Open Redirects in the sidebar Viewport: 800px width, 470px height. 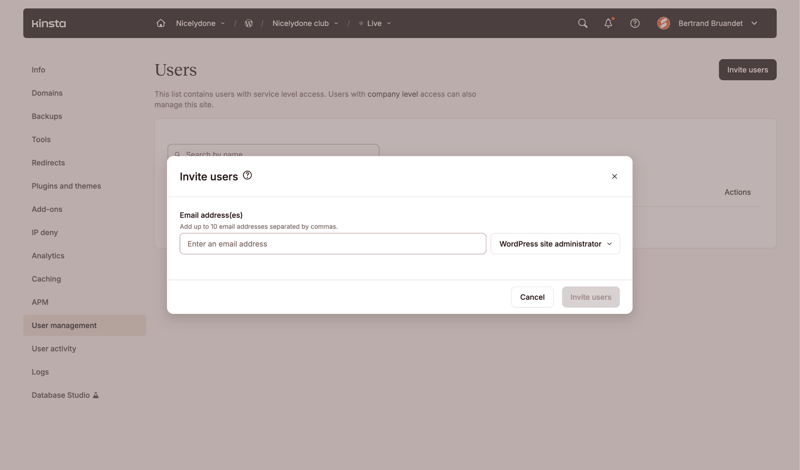click(x=48, y=163)
